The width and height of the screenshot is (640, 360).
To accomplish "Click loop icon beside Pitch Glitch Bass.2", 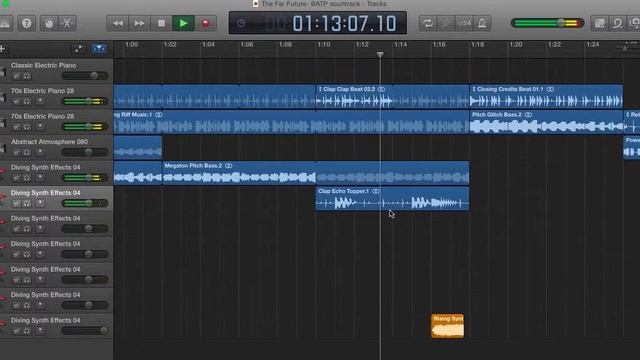I will (528, 115).
